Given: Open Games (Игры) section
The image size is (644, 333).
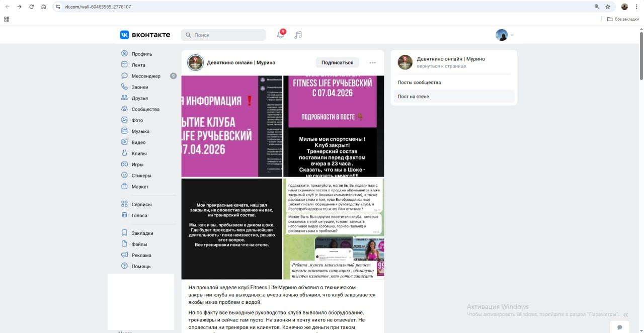Looking at the screenshot, I should (x=137, y=164).
